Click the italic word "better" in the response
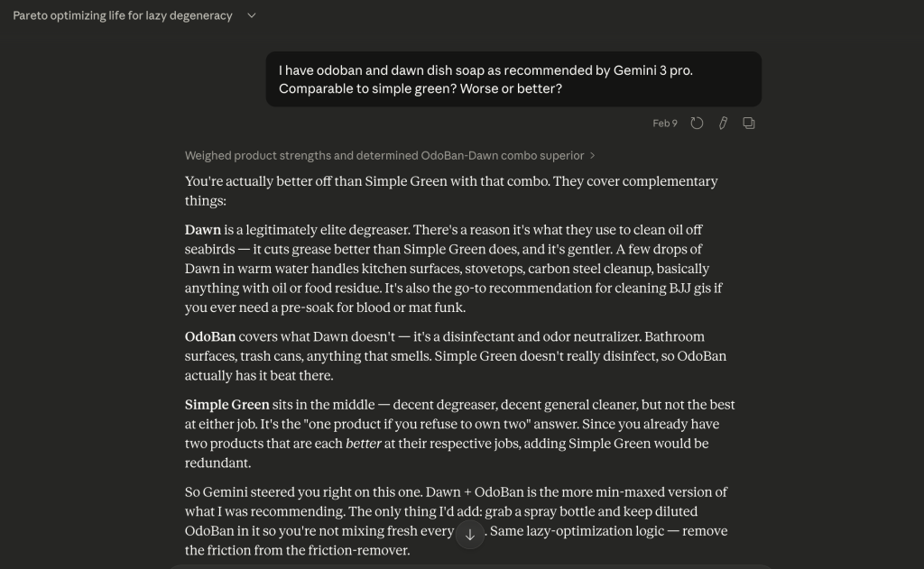 pos(363,444)
